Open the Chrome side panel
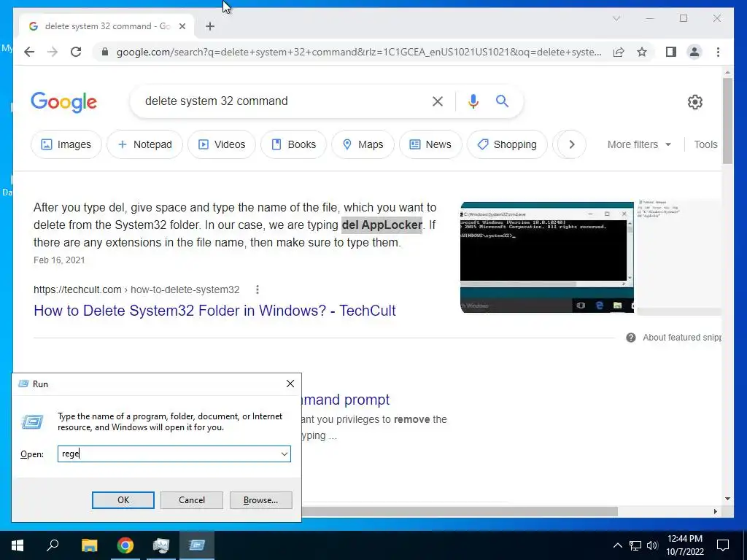Image resolution: width=747 pixels, height=560 pixels. [671, 52]
